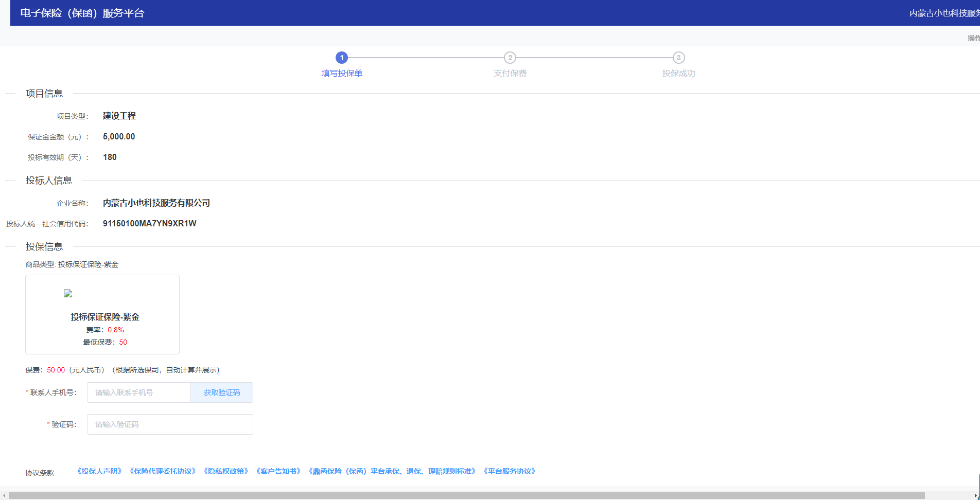This screenshot has height=500, width=980.
Task: Open the 《投保人声明》 link
Action: pos(99,471)
